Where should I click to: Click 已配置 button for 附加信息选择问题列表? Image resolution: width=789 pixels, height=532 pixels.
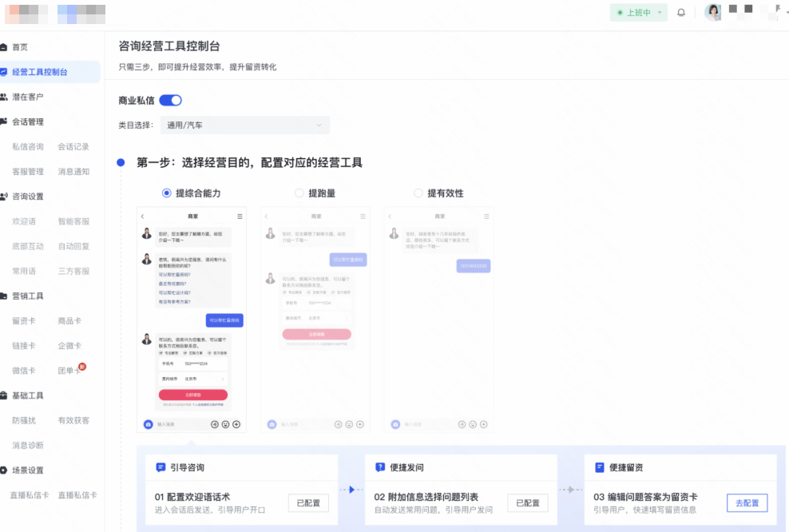pos(528,502)
